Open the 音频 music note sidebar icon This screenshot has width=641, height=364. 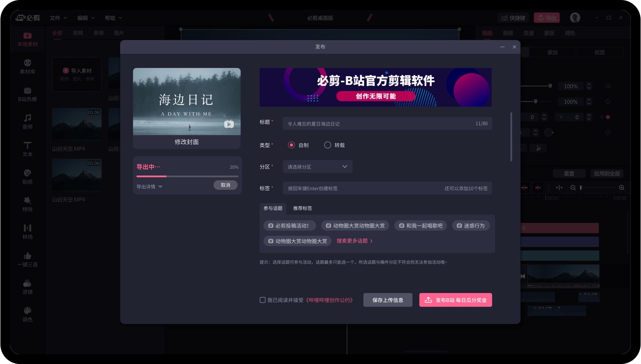[27, 118]
